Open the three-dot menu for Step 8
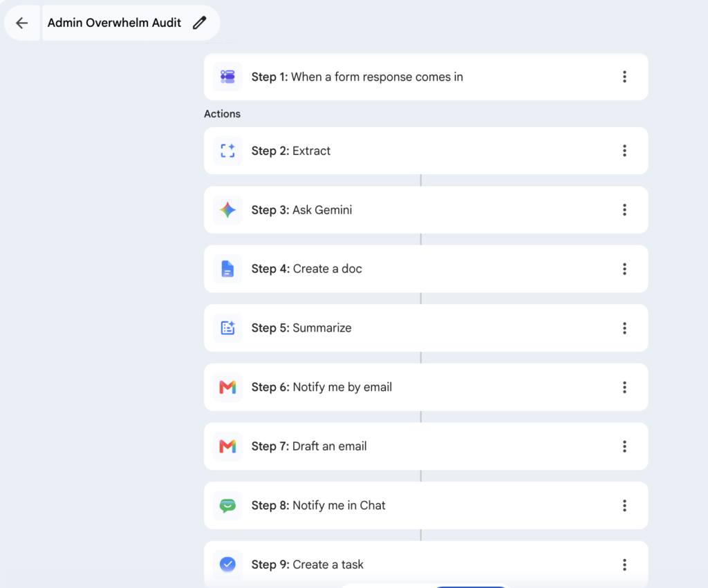This screenshot has height=588, width=708. [x=624, y=505]
